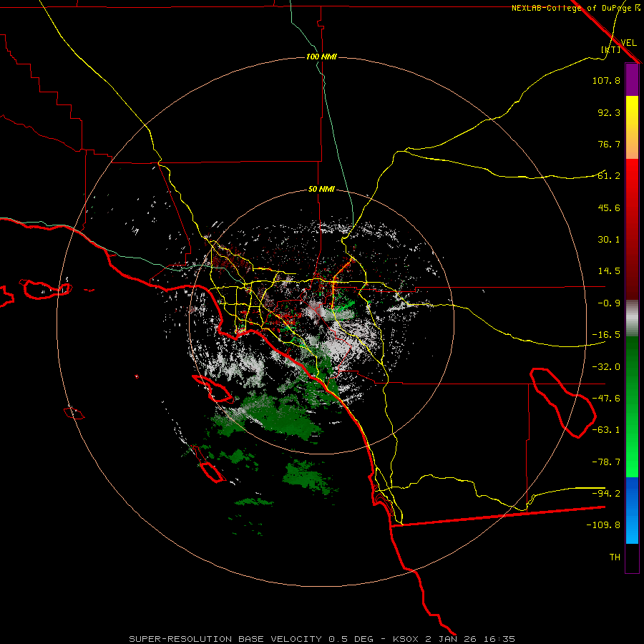Click the [KT] units label
Screen dimensions: 644x644
pos(611,49)
